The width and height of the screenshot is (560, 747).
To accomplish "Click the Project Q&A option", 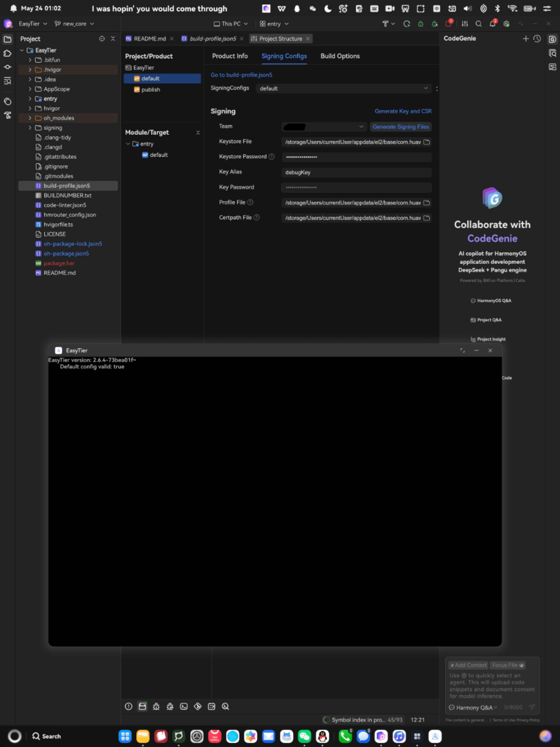I will [x=486, y=320].
